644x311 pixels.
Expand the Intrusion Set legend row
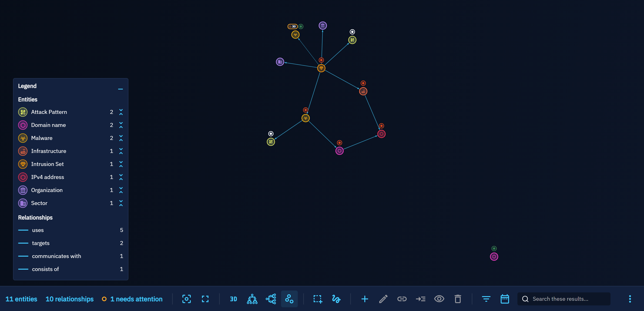[121, 164]
